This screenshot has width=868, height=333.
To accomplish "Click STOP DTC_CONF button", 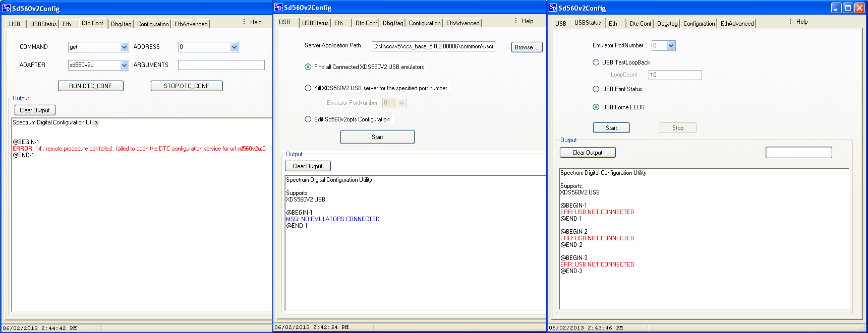I will 187,86.
